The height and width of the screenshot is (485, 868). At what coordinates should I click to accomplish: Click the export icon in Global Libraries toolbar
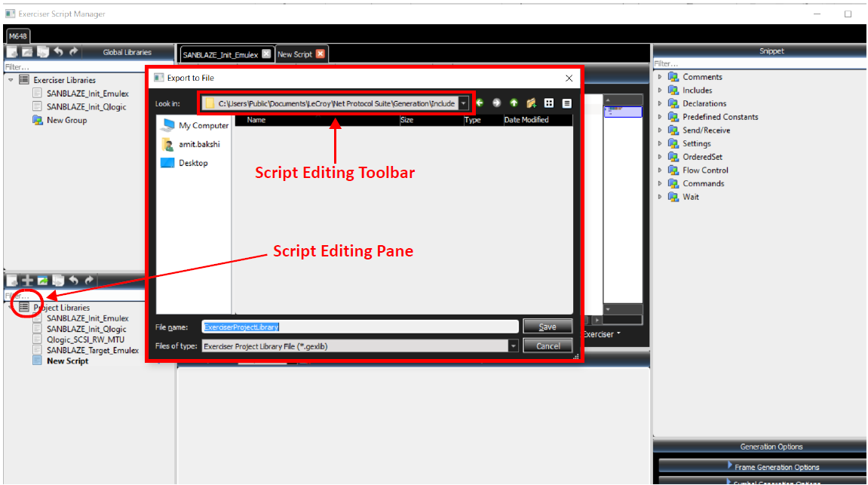pyautogui.click(x=27, y=52)
